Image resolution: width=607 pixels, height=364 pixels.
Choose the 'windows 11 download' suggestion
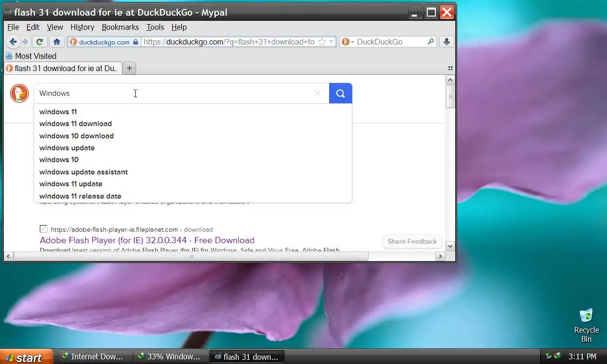click(x=193, y=124)
